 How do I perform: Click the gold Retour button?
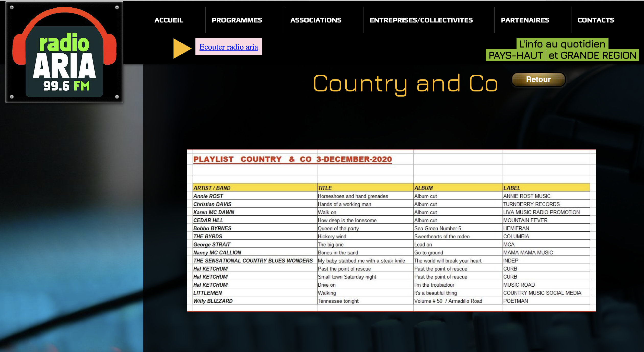[x=538, y=79]
